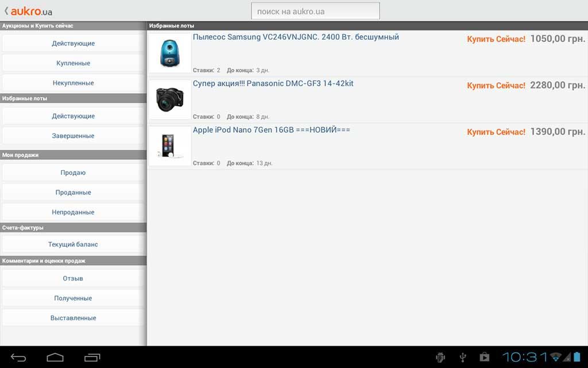Open lot 'Apple iPod Nano 7Gen 16GB'
Screen dimensions: 588x368
272,130
